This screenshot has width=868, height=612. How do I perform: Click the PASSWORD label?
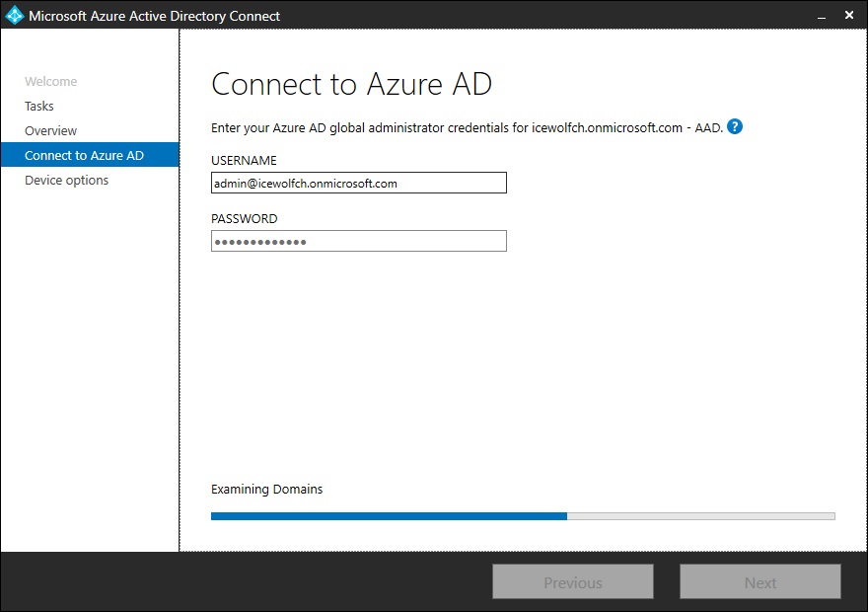coord(245,219)
